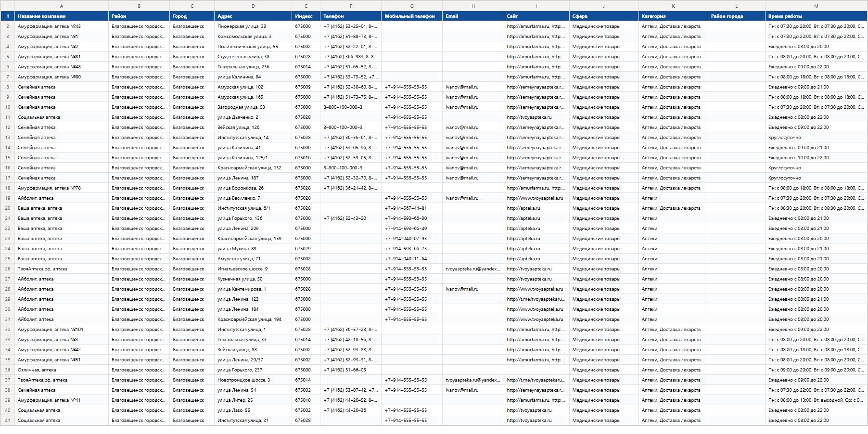Click the "Район" header cell
Viewport: 868px width, 434px height.
click(139, 16)
